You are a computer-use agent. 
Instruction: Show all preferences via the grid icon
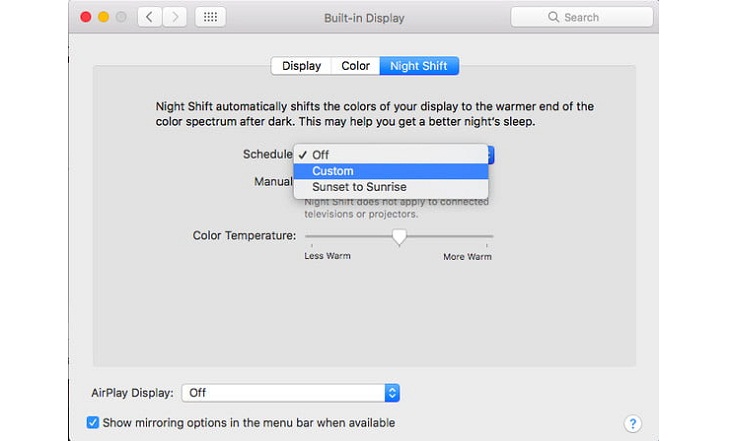point(210,17)
